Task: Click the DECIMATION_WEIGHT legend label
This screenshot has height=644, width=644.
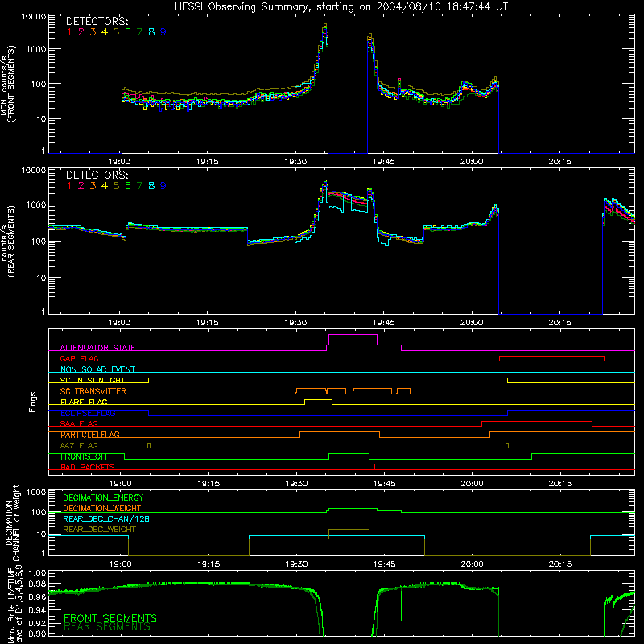Action: (x=102, y=508)
